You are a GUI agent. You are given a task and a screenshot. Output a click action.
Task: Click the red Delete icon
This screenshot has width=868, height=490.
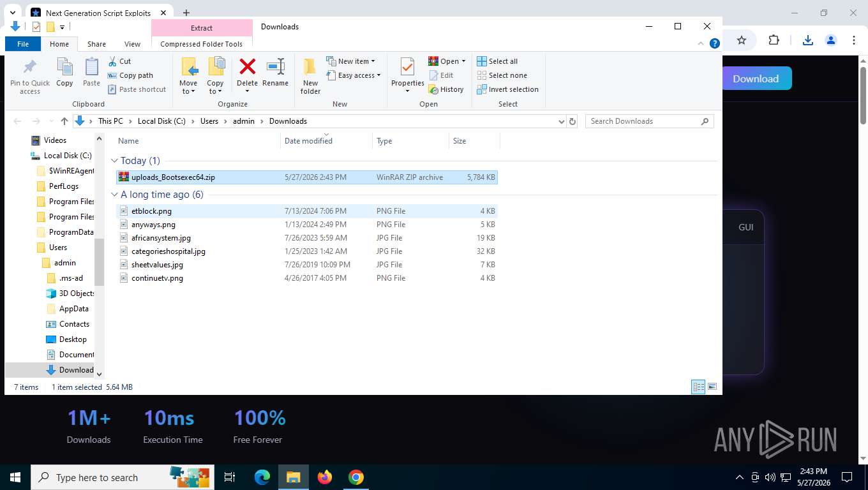tap(247, 66)
